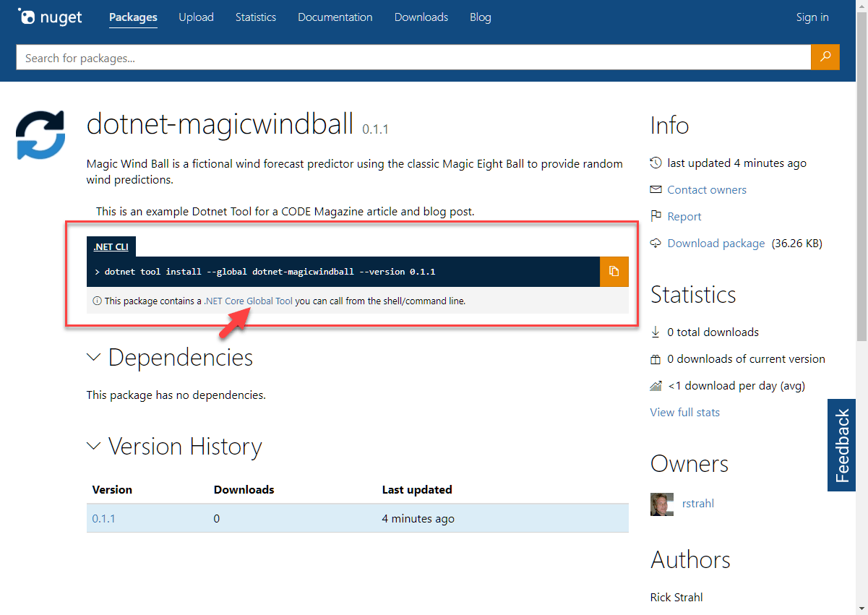Open the .NET Core Global Tool link
The height and width of the screenshot is (615, 868).
(249, 301)
